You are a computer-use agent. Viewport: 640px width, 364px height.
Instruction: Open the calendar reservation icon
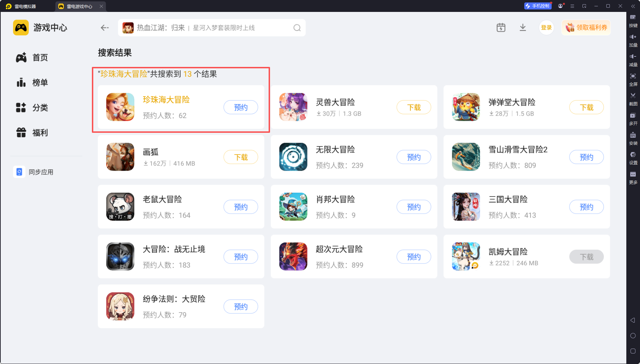click(501, 27)
